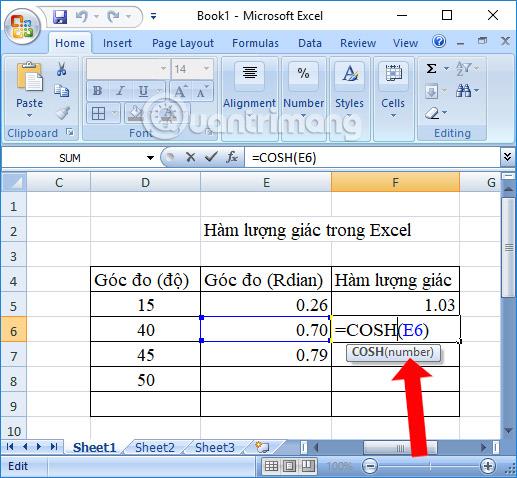Switch to Sheet2 tab
Viewport: 517px width, 478px height.
155,447
